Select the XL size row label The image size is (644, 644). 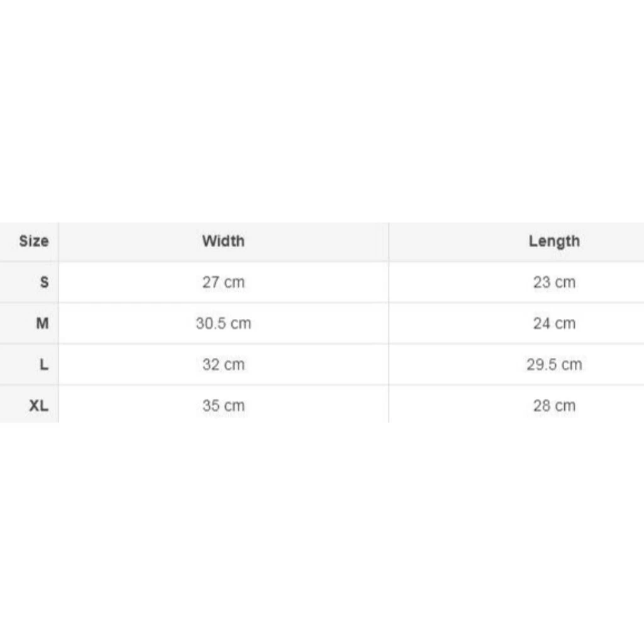[38, 406]
